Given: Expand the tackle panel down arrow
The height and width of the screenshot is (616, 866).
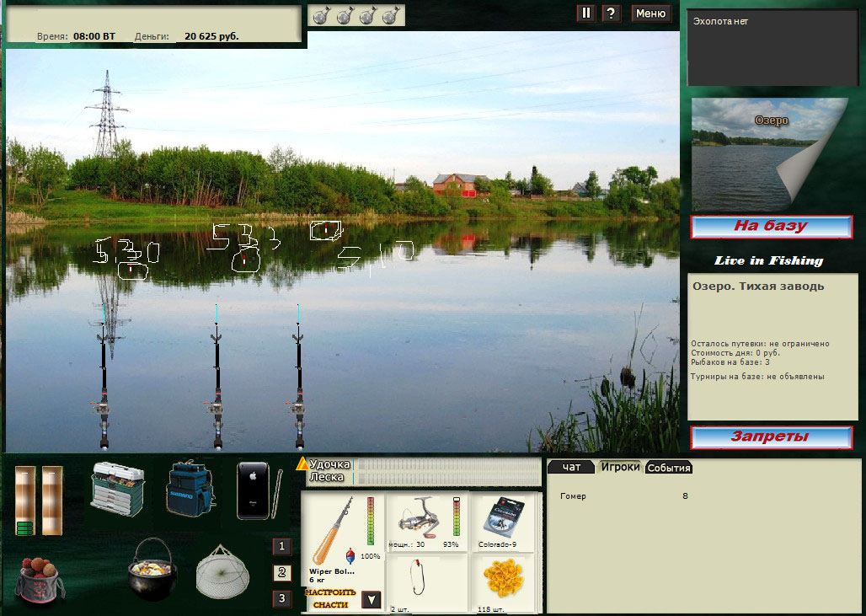Looking at the screenshot, I should pyautogui.click(x=372, y=599).
